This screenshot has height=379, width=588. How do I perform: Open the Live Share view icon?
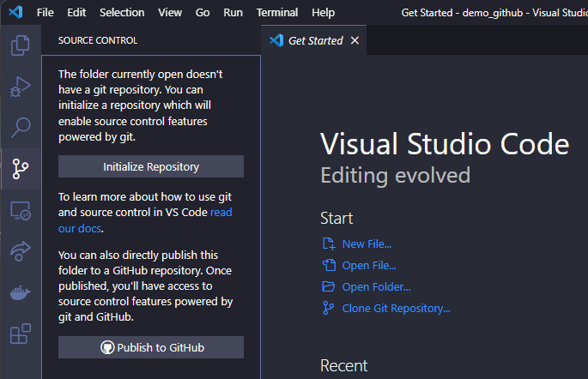(21, 251)
